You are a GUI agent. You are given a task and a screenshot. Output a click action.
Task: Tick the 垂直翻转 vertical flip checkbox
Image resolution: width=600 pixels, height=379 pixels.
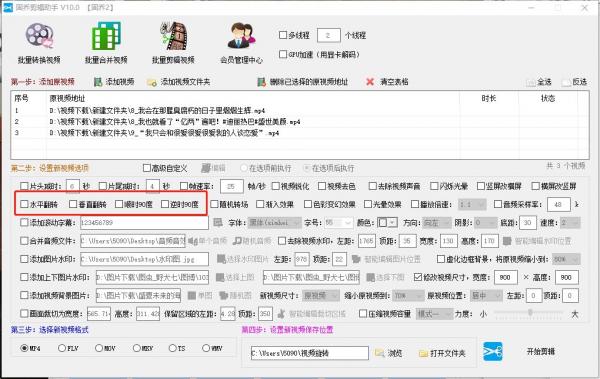tap(73, 204)
